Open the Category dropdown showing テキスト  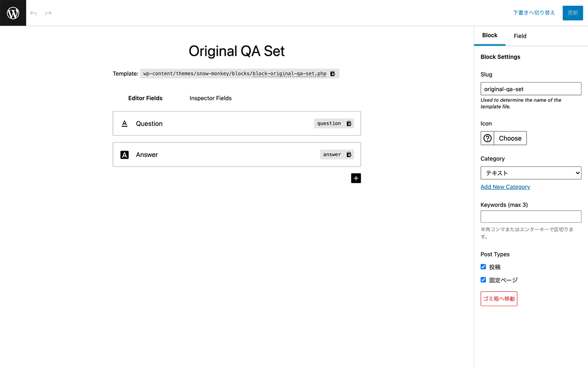point(531,173)
